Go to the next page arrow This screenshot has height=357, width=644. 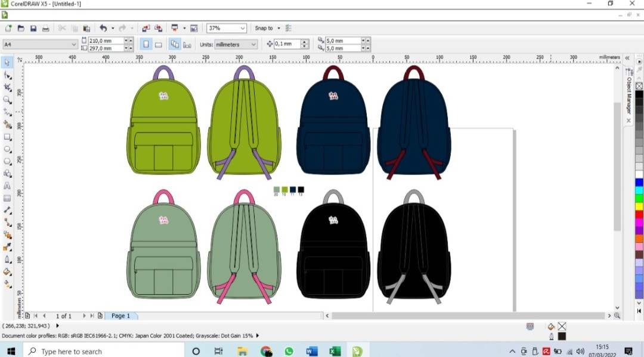84,316
